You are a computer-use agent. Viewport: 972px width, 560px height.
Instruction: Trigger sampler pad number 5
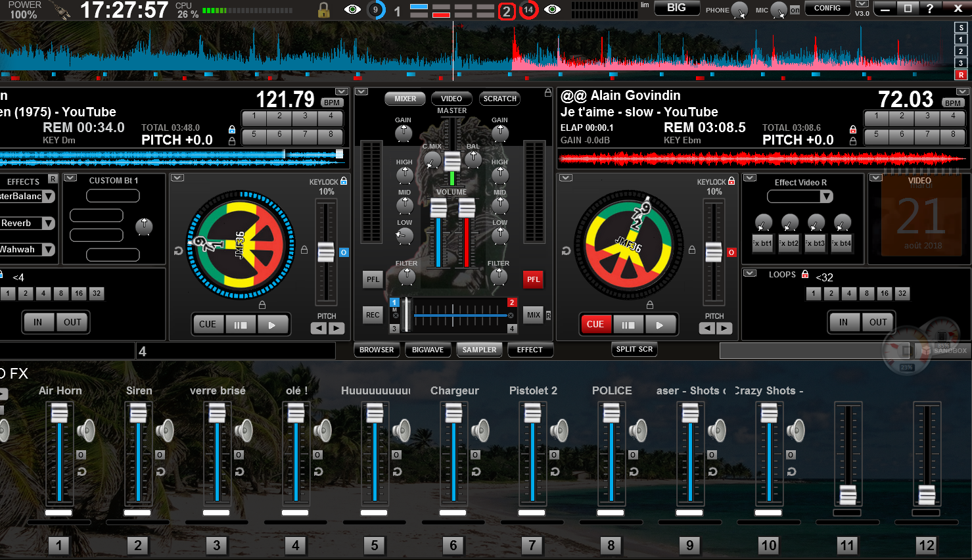pyautogui.click(x=375, y=545)
